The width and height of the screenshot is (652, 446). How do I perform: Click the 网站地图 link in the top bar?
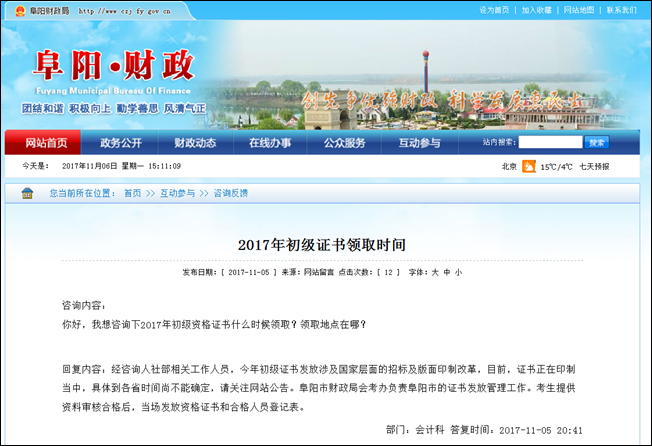point(579,10)
